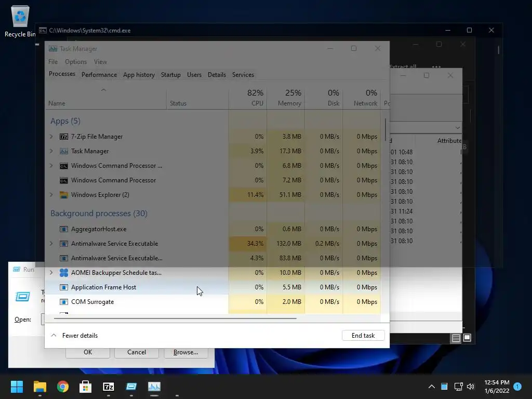Image resolution: width=532 pixels, height=399 pixels.
Task: Click the COM Surrogate process icon
Action: click(x=64, y=302)
